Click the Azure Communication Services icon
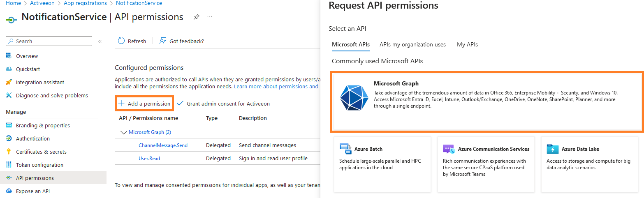 point(448,149)
